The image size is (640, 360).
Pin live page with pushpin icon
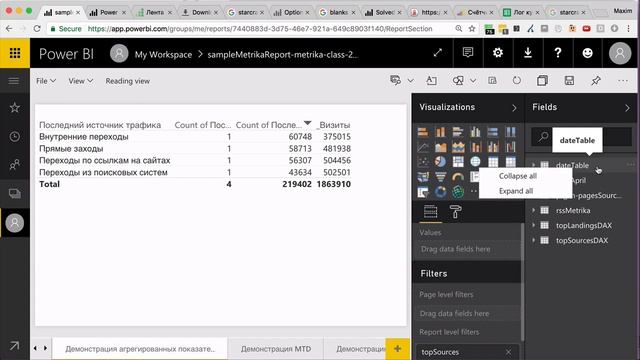tap(596, 80)
